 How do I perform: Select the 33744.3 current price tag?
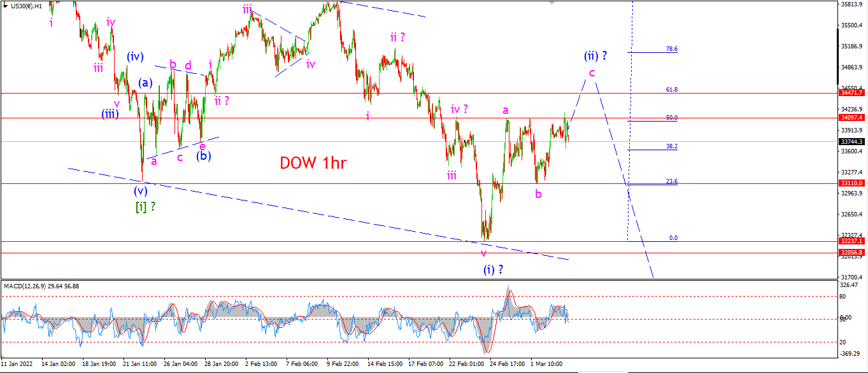(851, 142)
